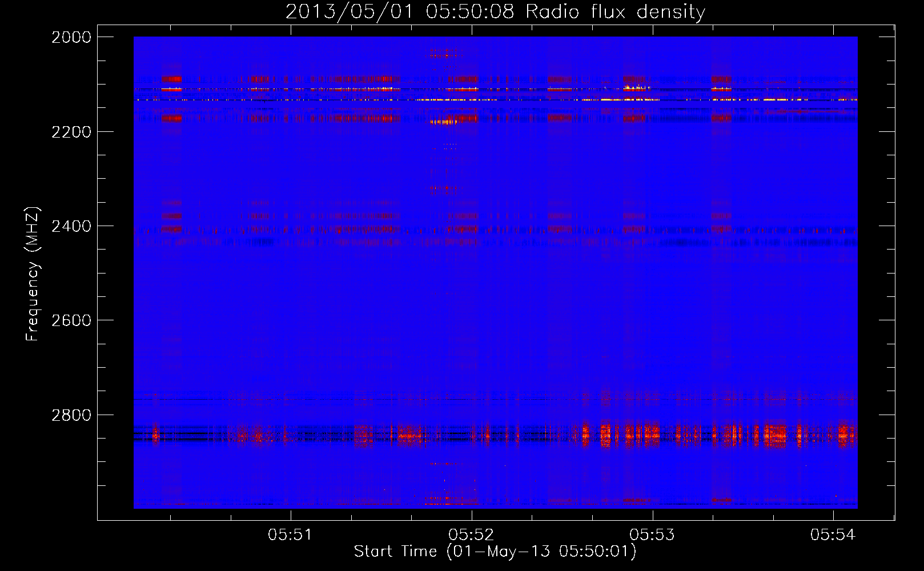
Task: Click the 05:51 time tick label
Action: click(x=291, y=534)
